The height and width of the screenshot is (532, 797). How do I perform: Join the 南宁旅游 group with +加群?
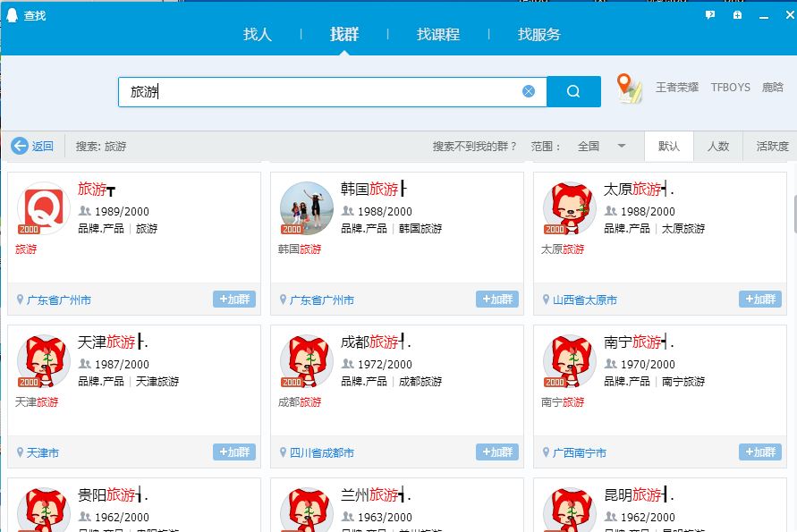(760, 452)
